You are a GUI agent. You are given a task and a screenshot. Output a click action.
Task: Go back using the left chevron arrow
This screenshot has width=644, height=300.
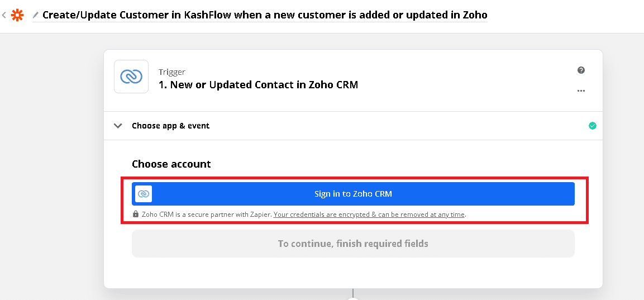[x=4, y=15]
